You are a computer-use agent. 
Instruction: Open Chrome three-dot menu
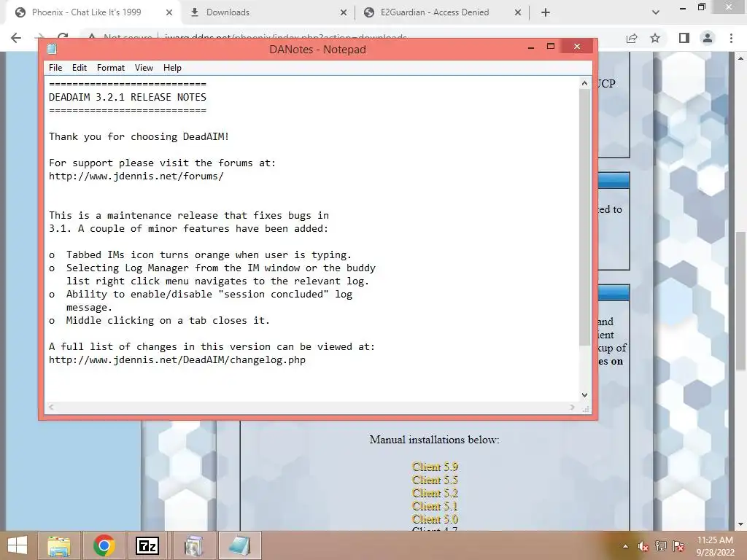(731, 38)
